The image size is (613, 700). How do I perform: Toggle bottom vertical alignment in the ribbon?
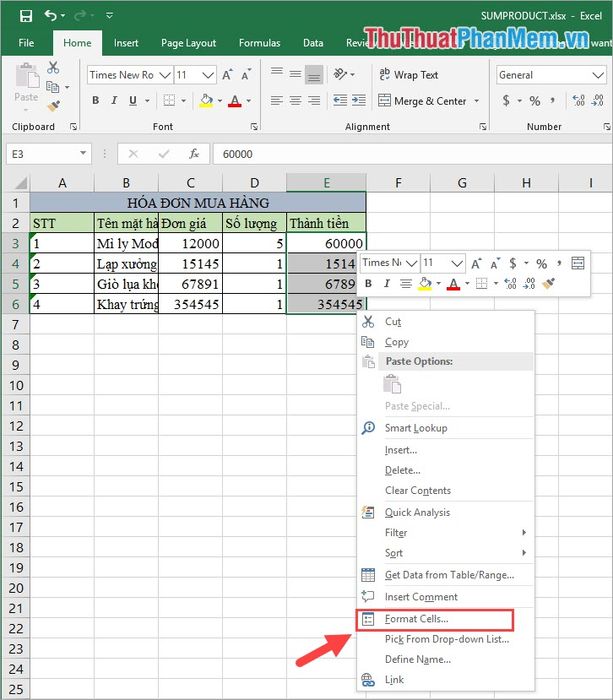click(314, 74)
